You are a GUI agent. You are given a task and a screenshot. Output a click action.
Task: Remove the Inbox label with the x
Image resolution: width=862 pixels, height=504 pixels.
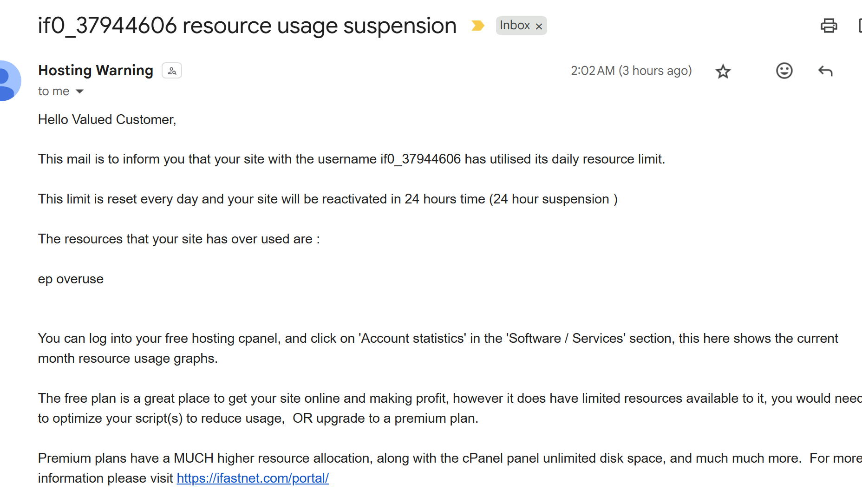coord(539,26)
